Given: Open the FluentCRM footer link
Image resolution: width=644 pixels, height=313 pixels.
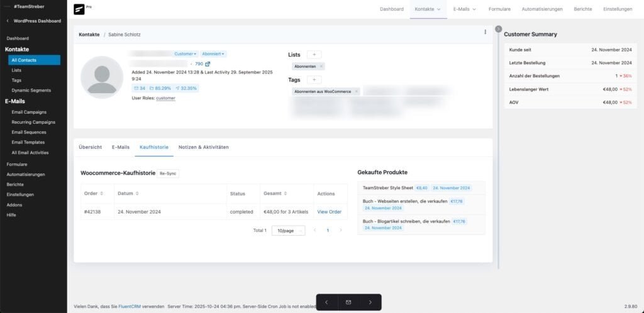Looking at the screenshot, I should tap(130, 307).
